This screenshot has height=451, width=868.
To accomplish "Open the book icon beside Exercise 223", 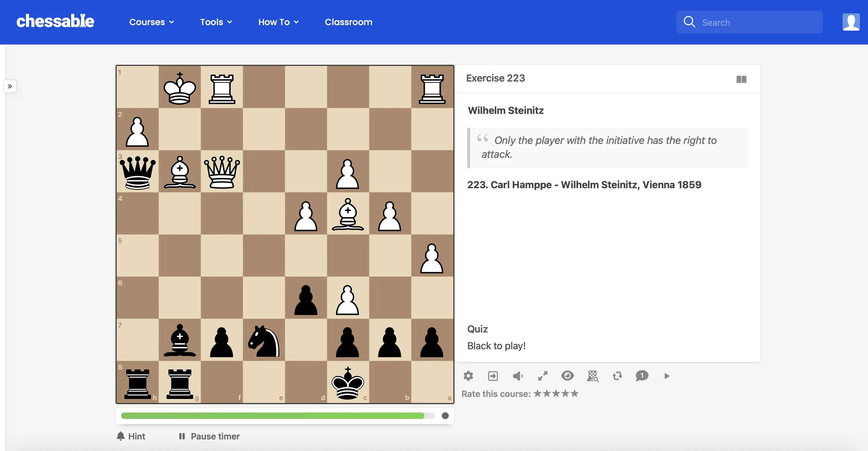I will click(x=741, y=79).
